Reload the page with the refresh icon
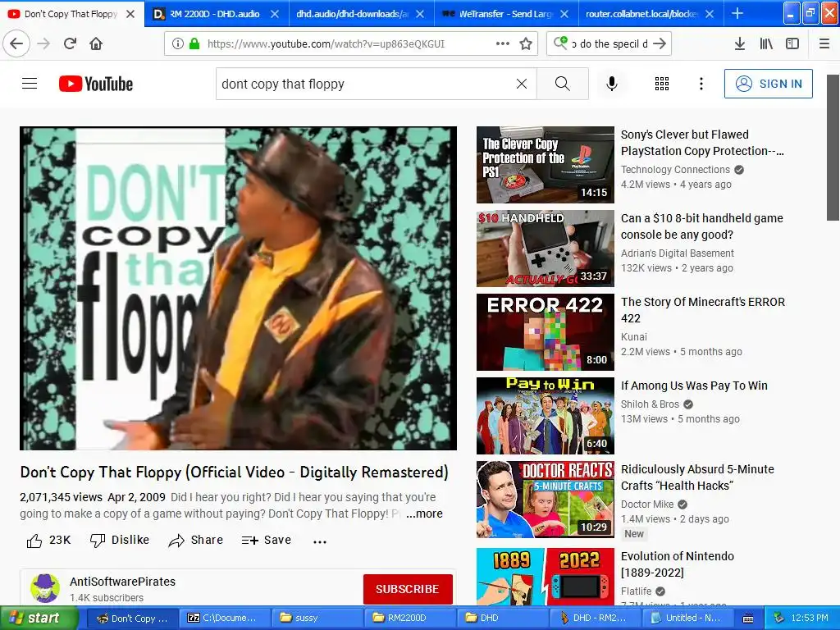The width and height of the screenshot is (840, 630). pyautogui.click(x=70, y=43)
